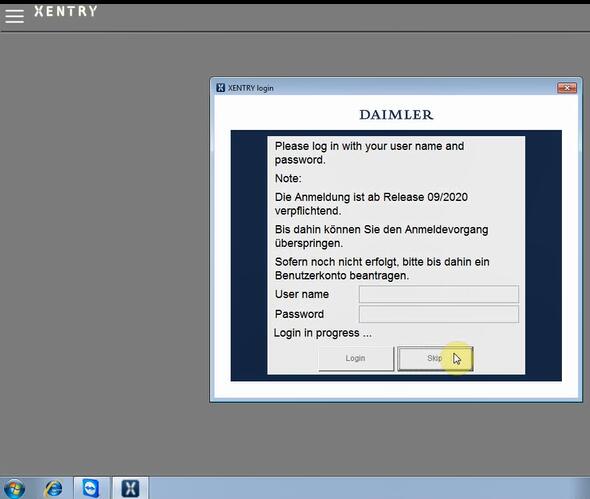Click the Password input field

pos(439,314)
